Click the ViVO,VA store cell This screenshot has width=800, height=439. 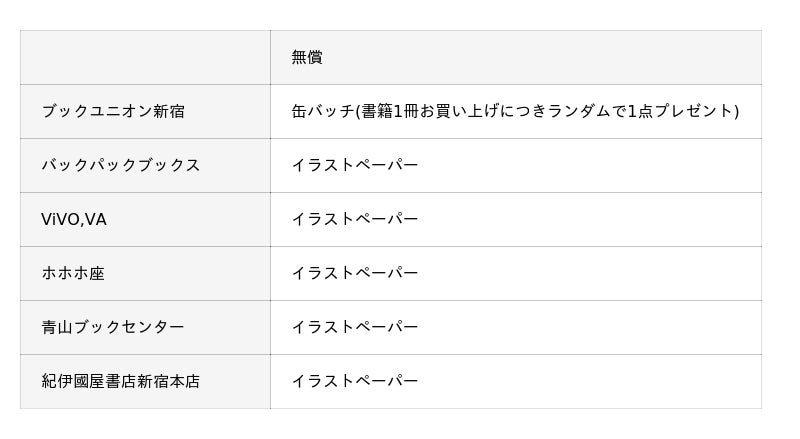click(x=74, y=219)
